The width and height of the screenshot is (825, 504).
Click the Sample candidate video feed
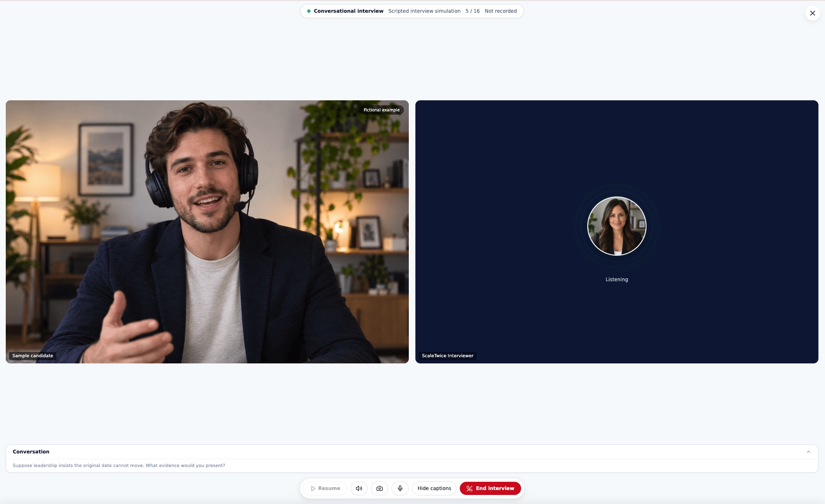(207, 232)
